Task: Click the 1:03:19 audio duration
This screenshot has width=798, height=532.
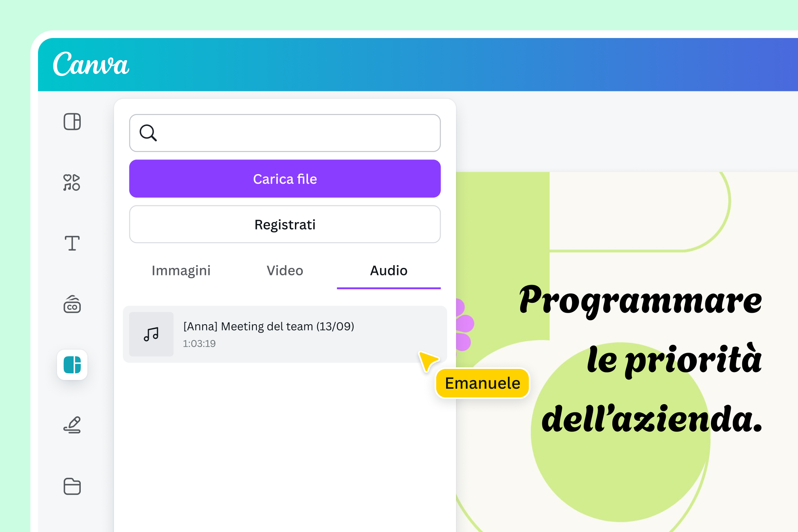Action: tap(199, 344)
